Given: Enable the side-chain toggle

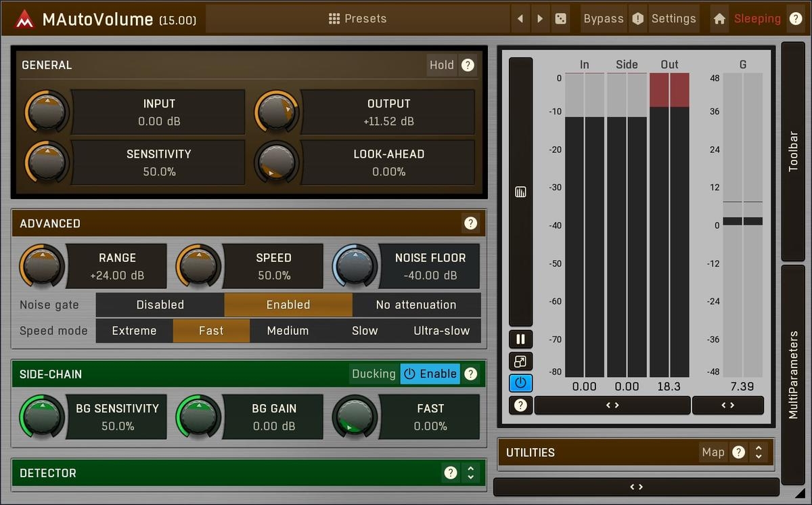Looking at the screenshot, I should coord(430,374).
